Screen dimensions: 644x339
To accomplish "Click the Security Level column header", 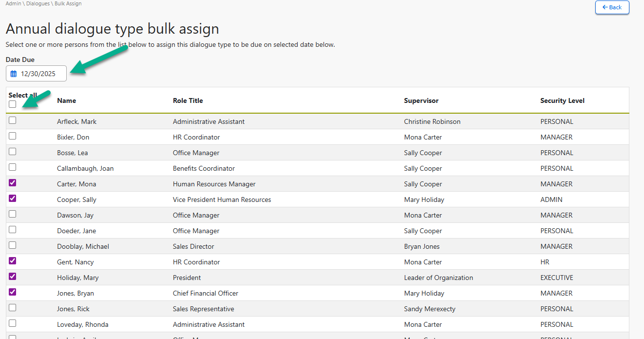I will pos(562,100).
